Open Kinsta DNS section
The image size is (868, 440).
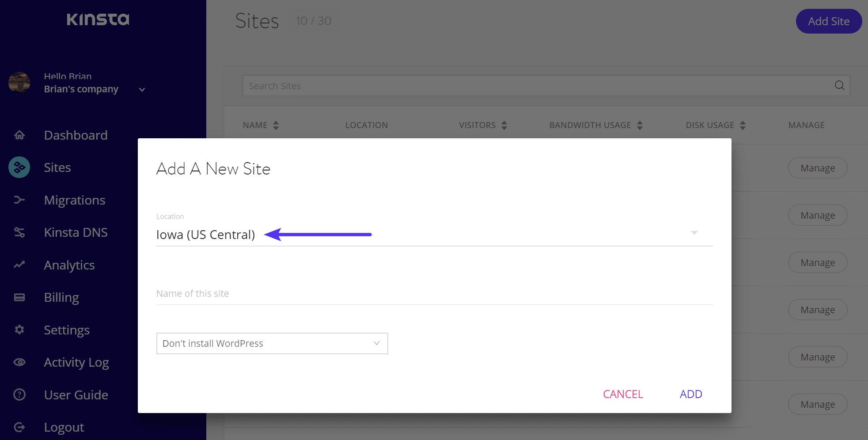(76, 232)
